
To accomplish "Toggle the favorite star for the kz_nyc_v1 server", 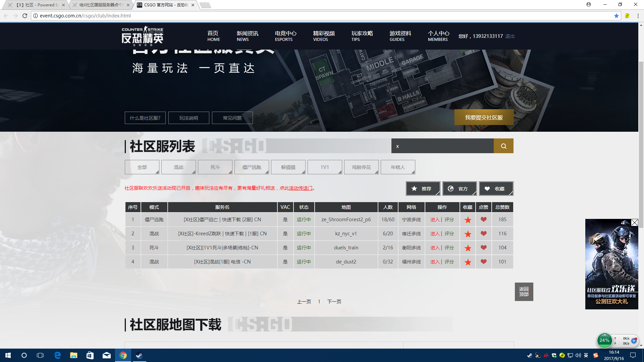I will tap(468, 234).
